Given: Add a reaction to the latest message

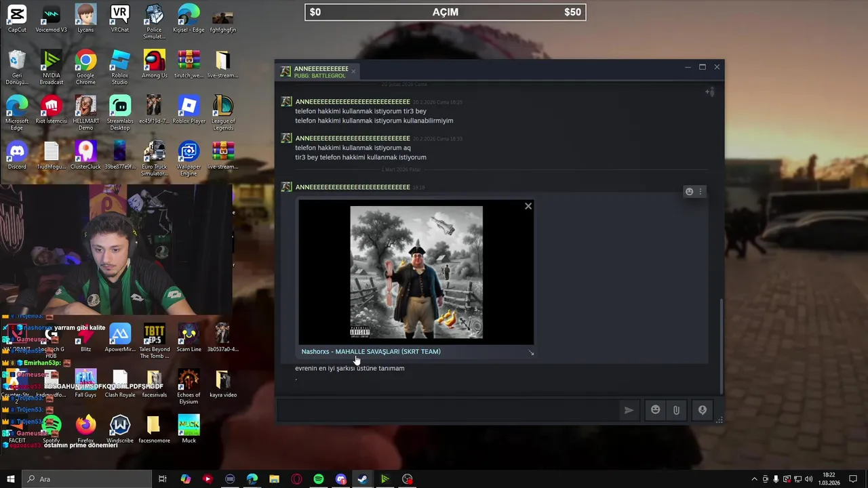Looking at the screenshot, I should pyautogui.click(x=689, y=192).
